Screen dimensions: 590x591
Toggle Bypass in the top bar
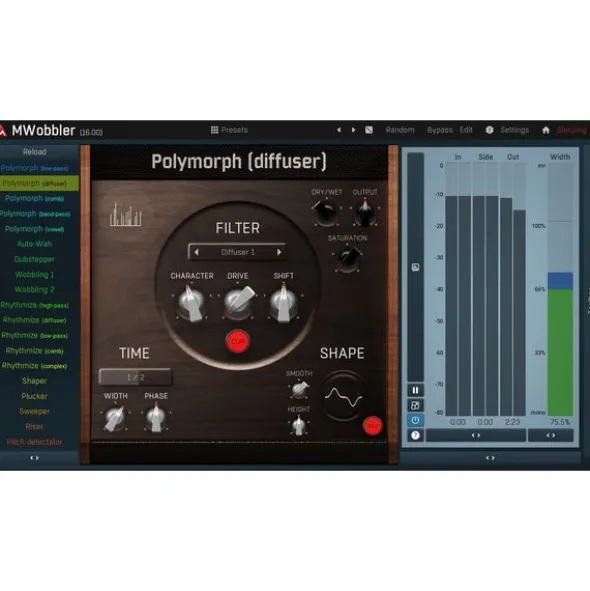[440, 130]
